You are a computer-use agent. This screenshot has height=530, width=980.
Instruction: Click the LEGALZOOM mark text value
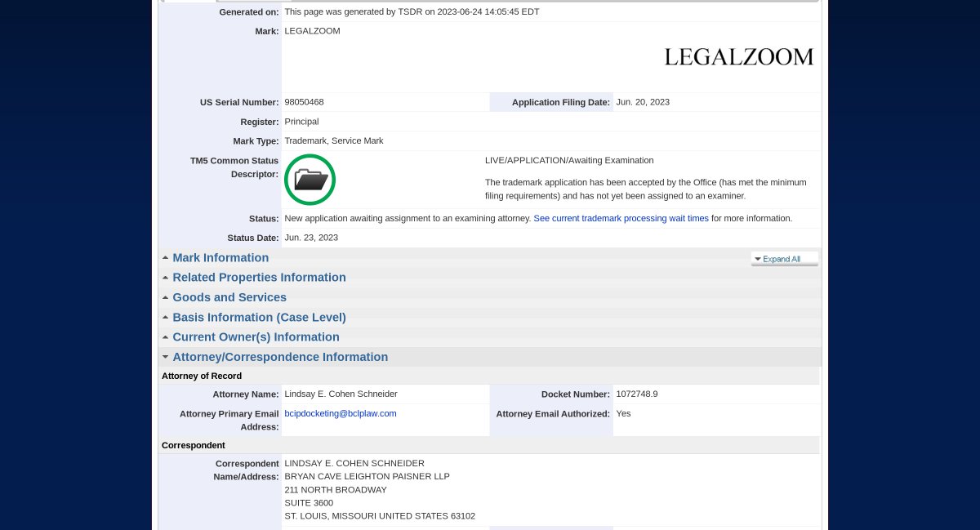pyautogui.click(x=312, y=31)
